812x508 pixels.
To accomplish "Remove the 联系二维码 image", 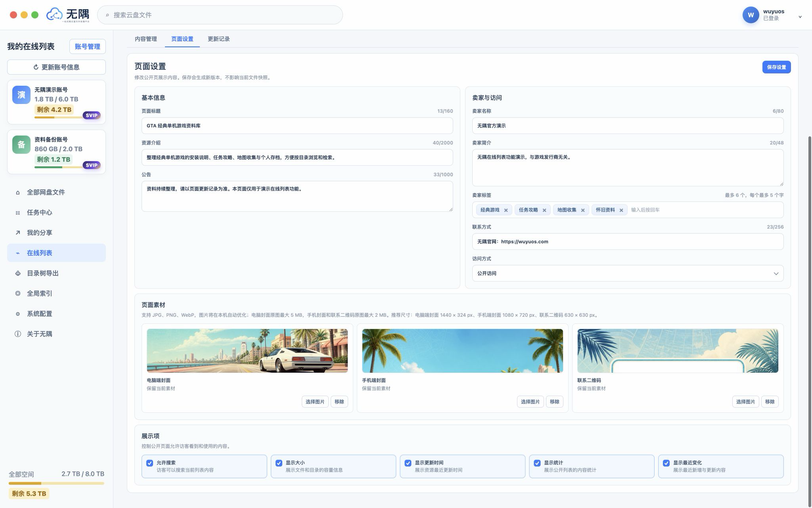I will click(x=770, y=402).
